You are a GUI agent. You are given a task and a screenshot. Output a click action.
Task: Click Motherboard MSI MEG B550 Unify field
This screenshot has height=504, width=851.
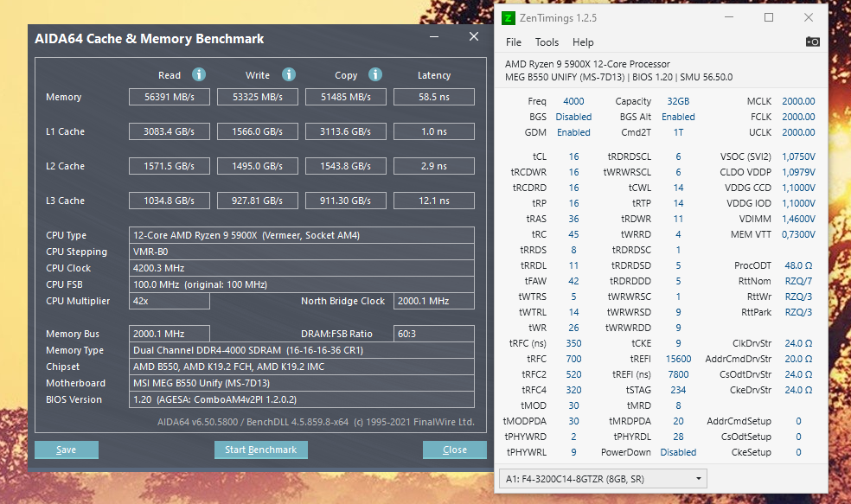(x=302, y=383)
